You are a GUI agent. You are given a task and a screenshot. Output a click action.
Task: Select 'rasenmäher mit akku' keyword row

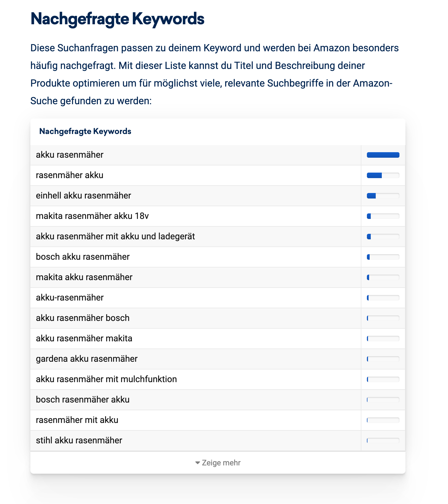77,420
